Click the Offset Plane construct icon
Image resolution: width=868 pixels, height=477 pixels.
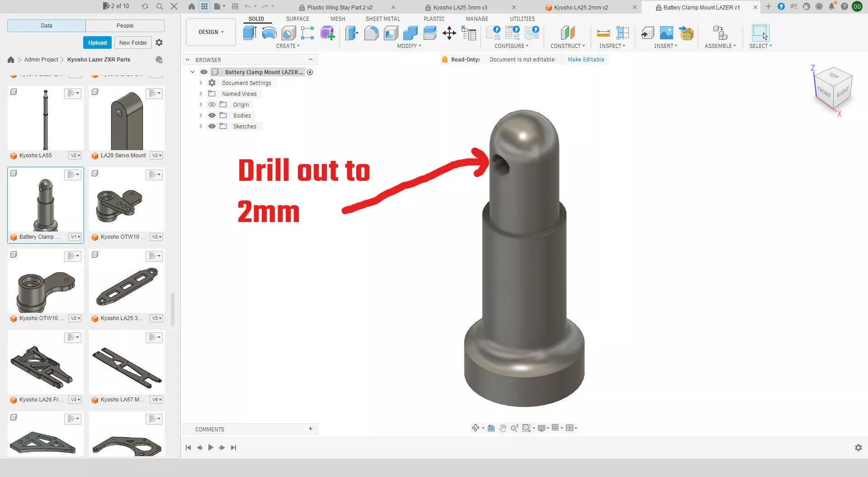567,33
